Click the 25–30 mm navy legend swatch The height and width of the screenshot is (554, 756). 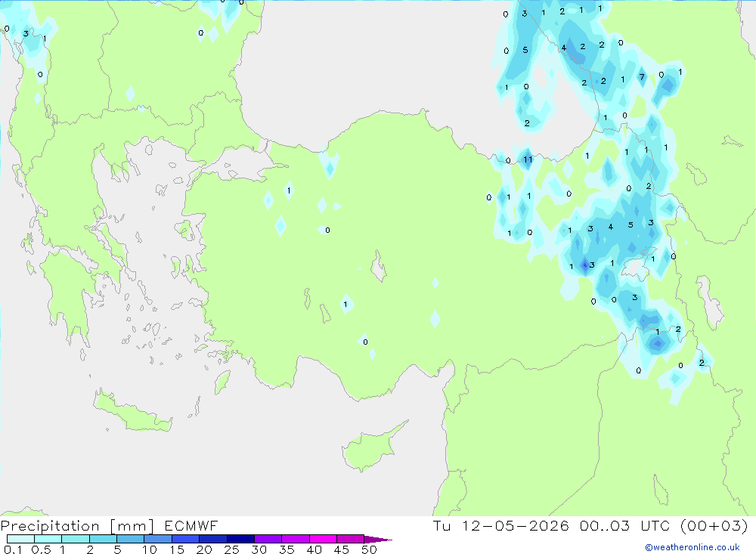[240, 539]
